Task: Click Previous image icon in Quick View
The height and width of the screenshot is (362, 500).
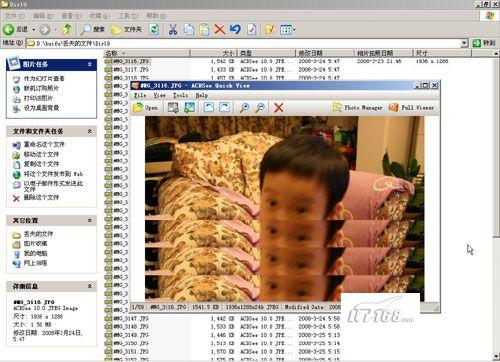Action: click(173, 108)
